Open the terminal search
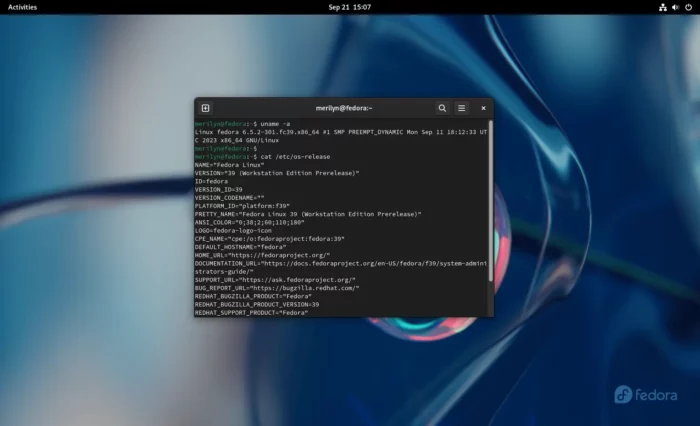This screenshot has width=700, height=426. pyautogui.click(x=442, y=108)
